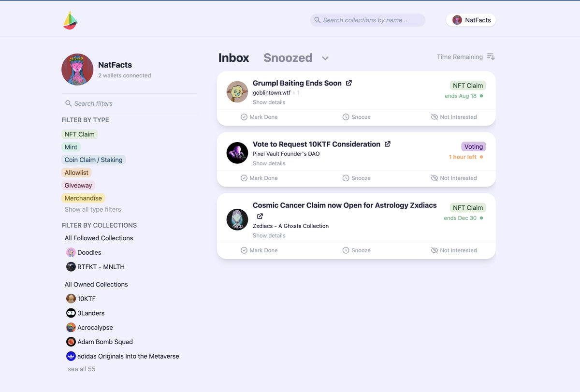
Task: Show details for Grumpl Baiting card
Action: (269, 102)
